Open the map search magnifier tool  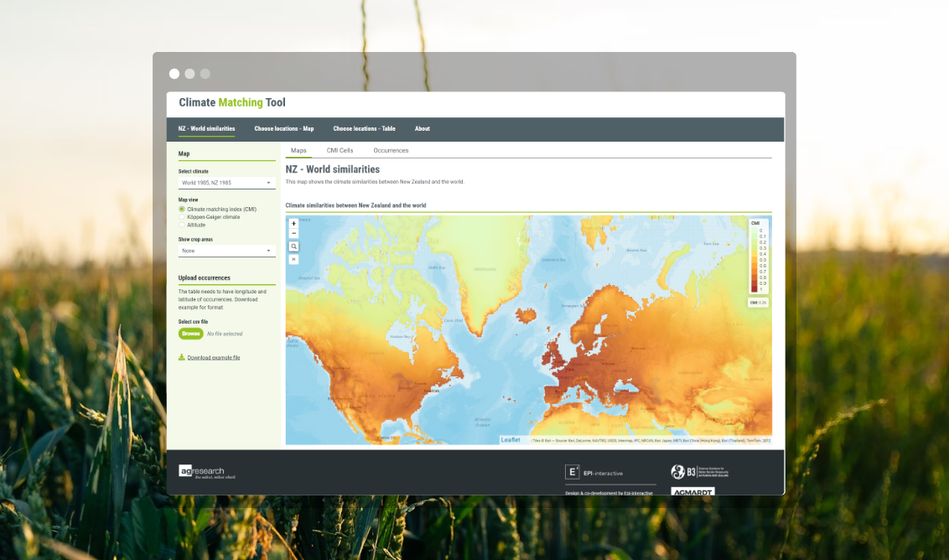coord(293,246)
